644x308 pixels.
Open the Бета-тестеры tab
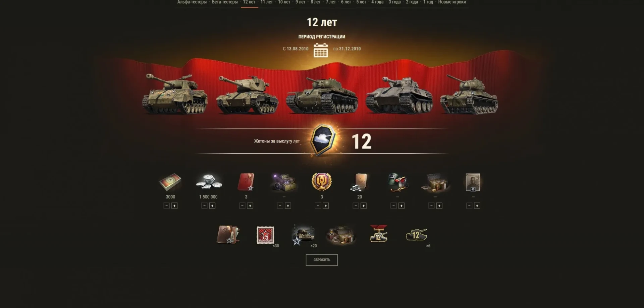pyautogui.click(x=225, y=2)
